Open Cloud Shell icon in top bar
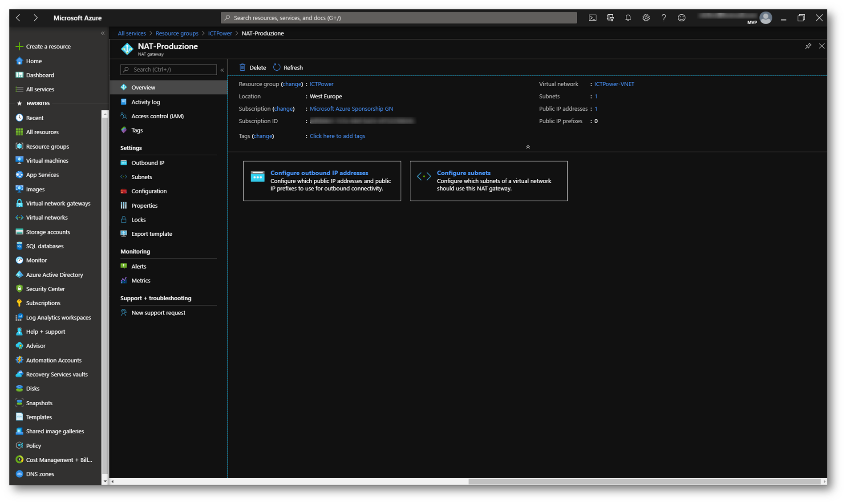 pyautogui.click(x=592, y=18)
